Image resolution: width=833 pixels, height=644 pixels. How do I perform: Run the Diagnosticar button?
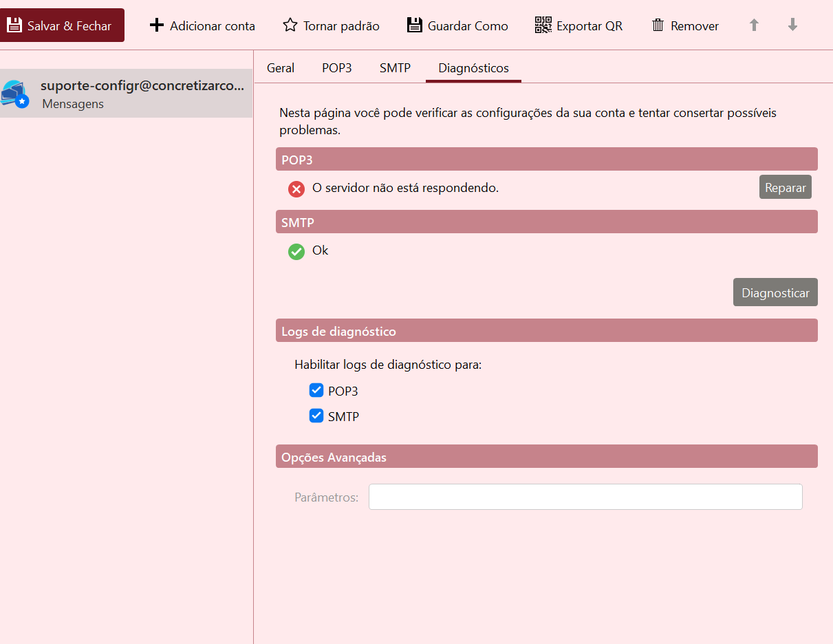tap(775, 292)
